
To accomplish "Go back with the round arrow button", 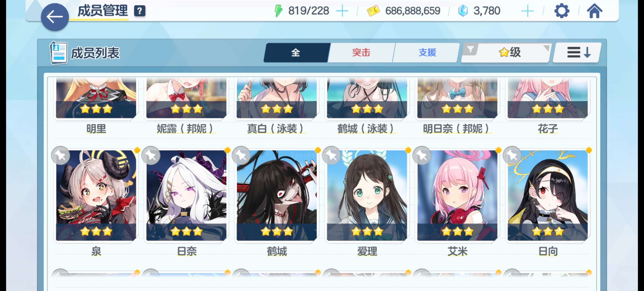I will pyautogui.click(x=55, y=17).
